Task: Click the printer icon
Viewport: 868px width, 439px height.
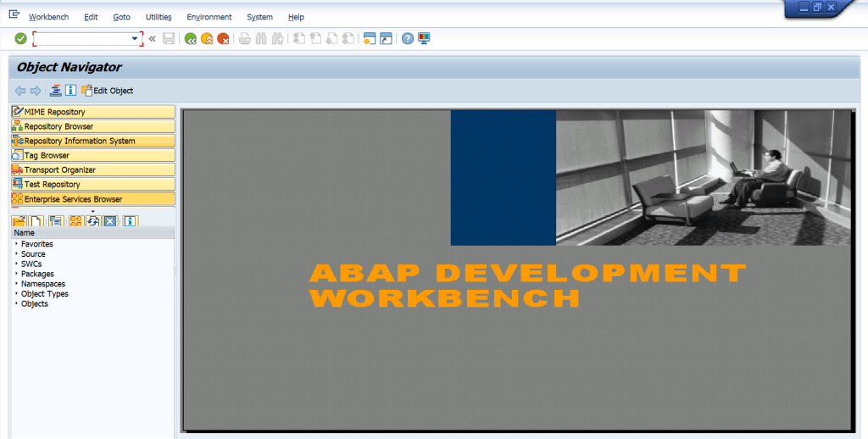Action: click(245, 39)
